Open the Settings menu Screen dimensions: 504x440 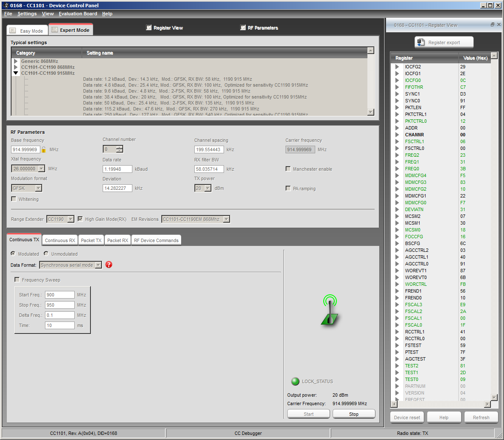click(x=27, y=14)
